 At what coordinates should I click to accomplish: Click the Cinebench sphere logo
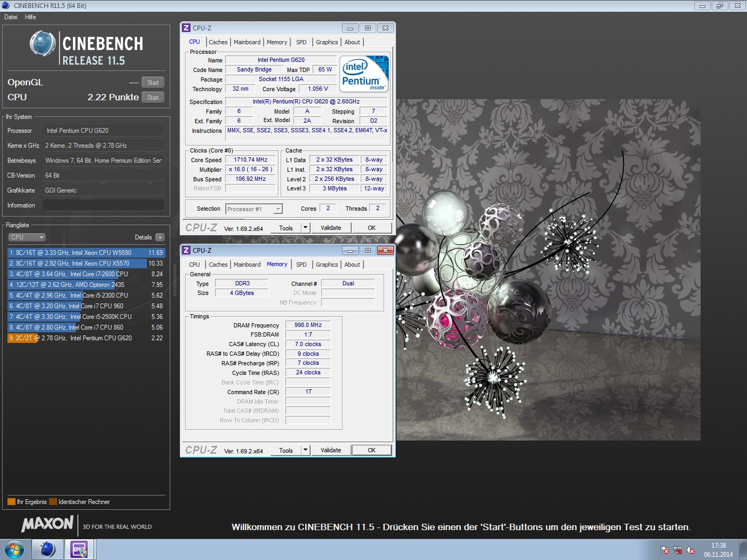43,44
